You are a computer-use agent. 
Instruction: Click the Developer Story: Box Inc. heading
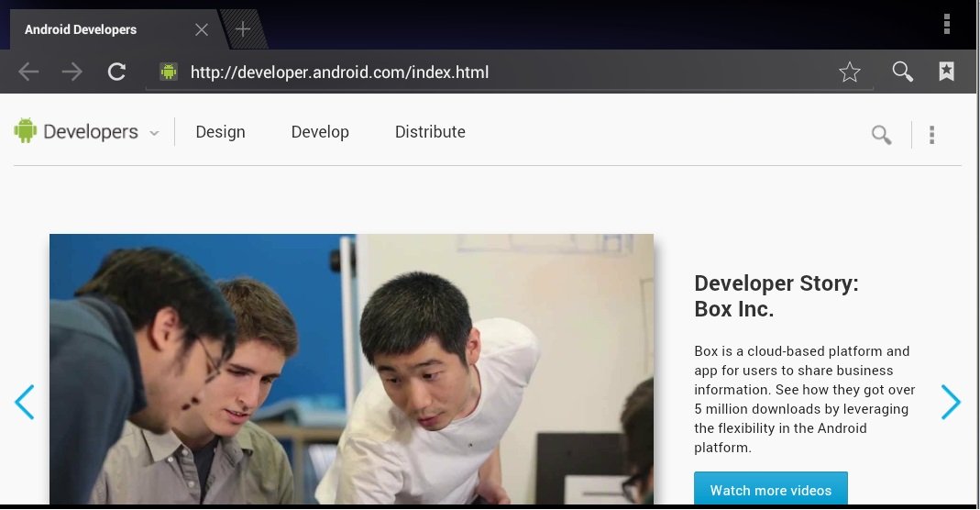(x=776, y=295)
